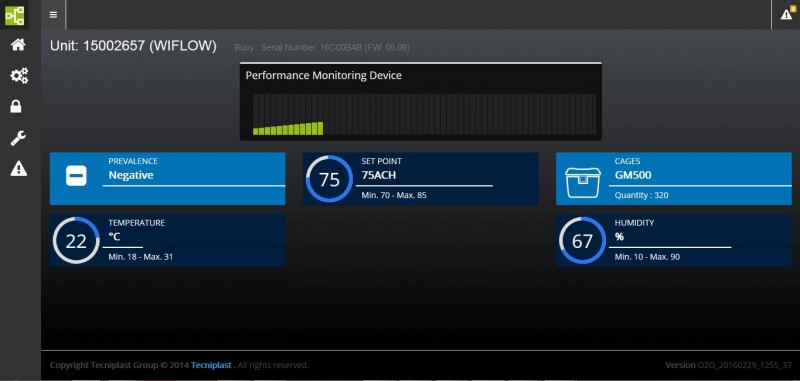Click the TEMPERATURE label
This screenshot has height=381, width=800.
(136, 223)
